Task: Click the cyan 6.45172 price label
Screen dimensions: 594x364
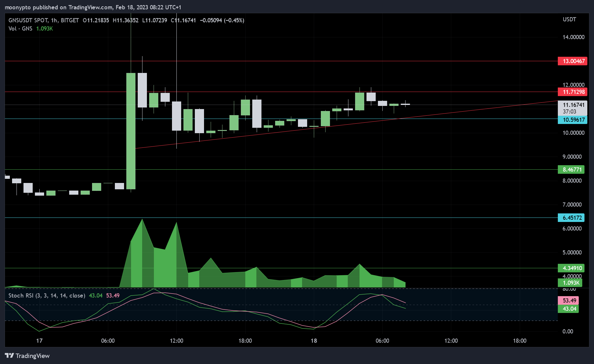Action: (571, 218)
